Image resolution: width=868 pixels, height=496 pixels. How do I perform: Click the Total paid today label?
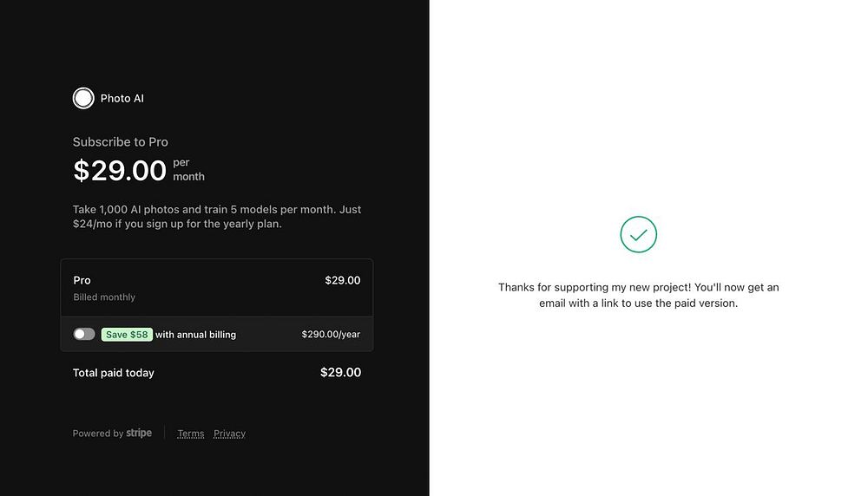coord(114,373)
